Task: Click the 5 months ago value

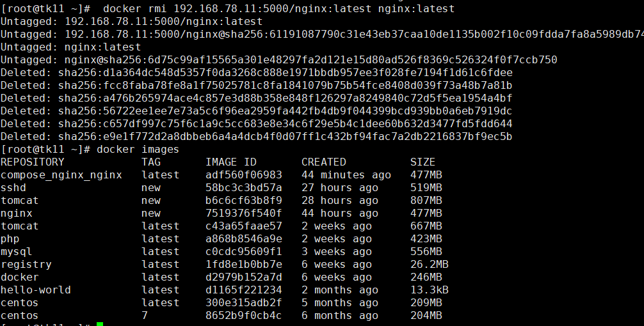Action: [340, 302]
